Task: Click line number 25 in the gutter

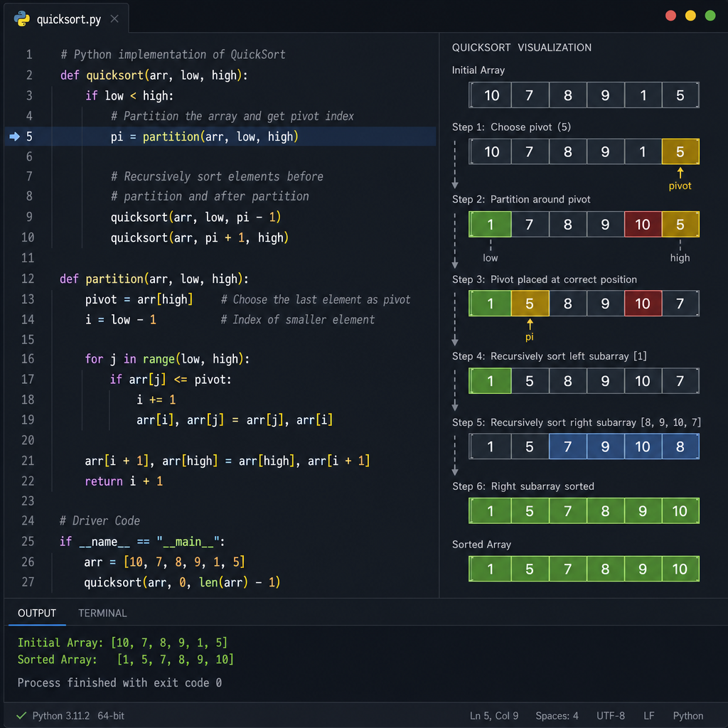Action: (28, 541)
